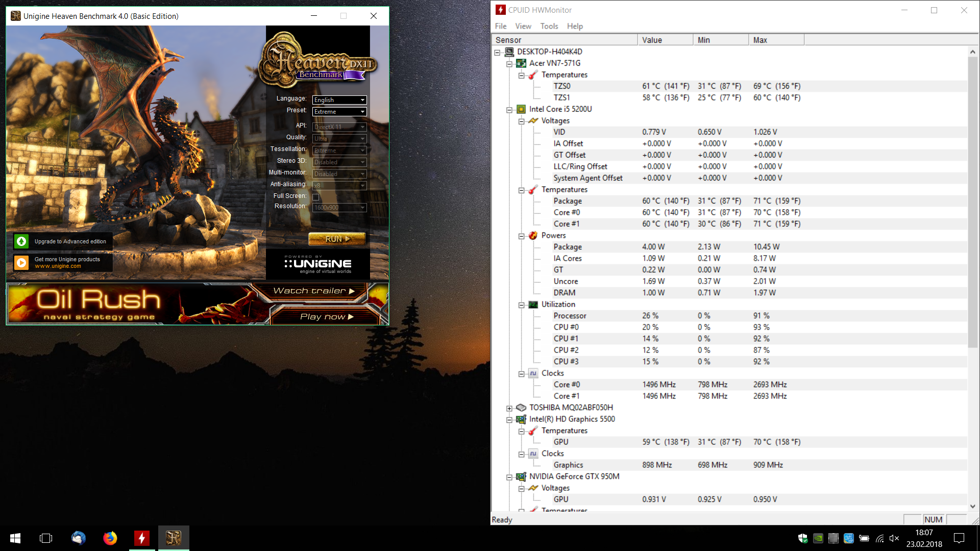Click the Intel Core i5 5200U processor icon
Image resolution: width=980 pixels, height=551 pixels.
click(x=521, y=109)
